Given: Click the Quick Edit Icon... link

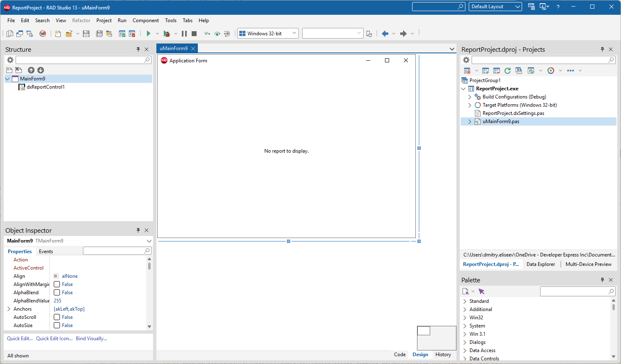Looking at the screenshot, I should [54, 339].
